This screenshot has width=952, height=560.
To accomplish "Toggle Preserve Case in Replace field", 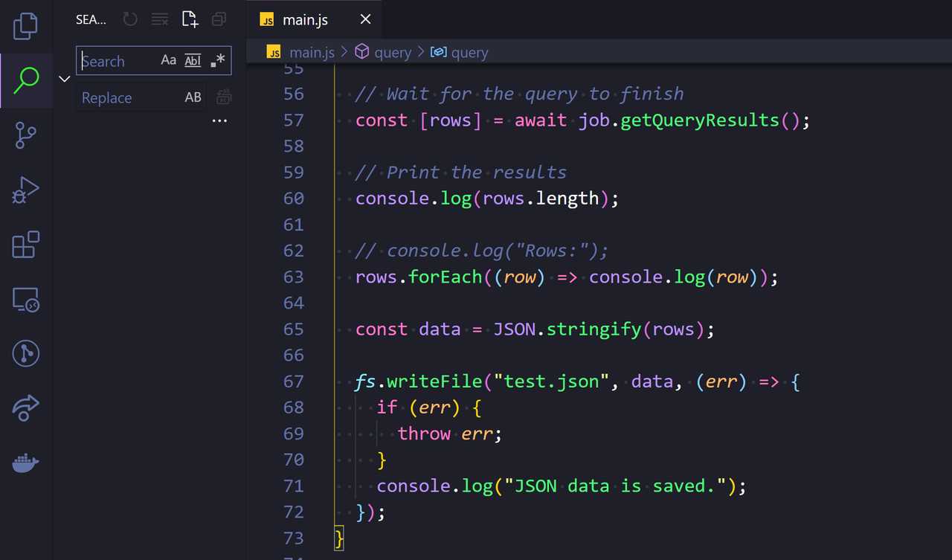I will point(193,97).
